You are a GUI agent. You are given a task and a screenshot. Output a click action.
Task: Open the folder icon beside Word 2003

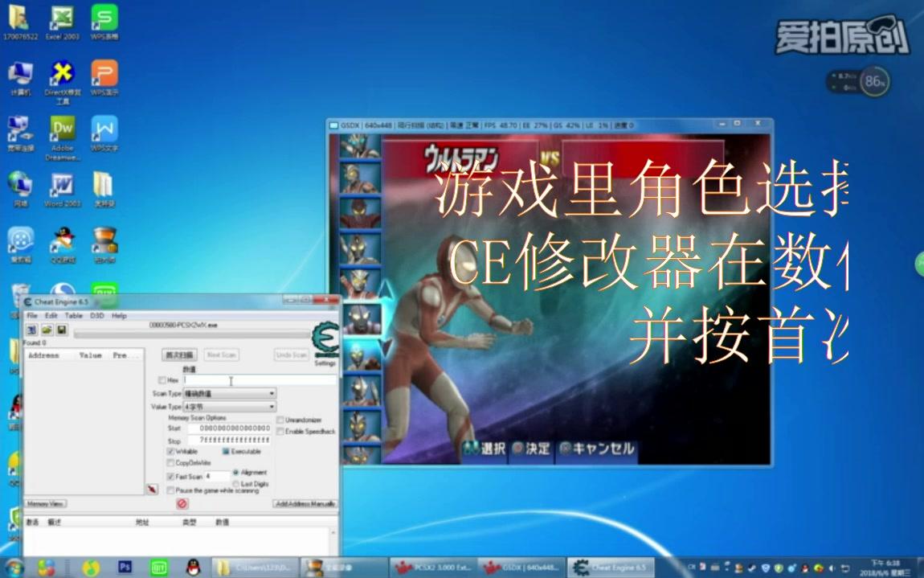(x=104, y=190)
